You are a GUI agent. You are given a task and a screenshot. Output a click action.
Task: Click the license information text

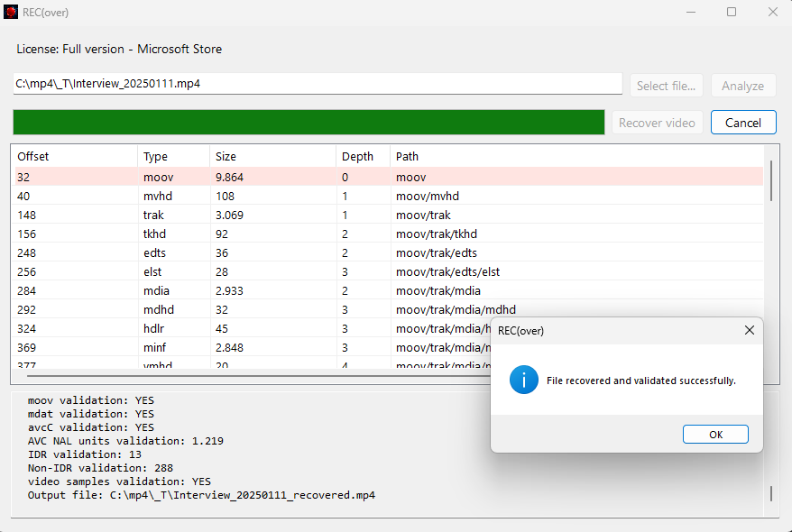pyautogui.click(x=119, y=49)
